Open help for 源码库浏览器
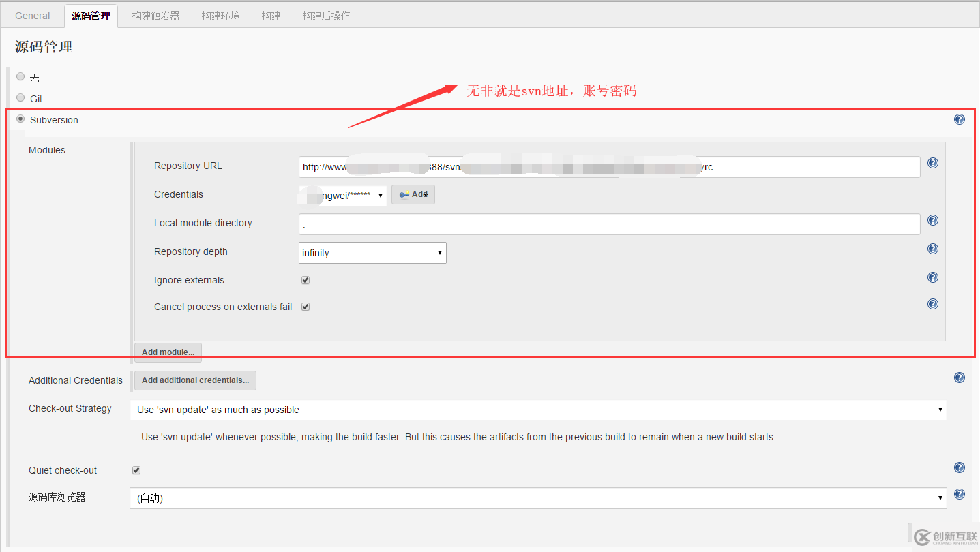The height and width of the screenshot is (552, 980). click(x=960, y=495)
